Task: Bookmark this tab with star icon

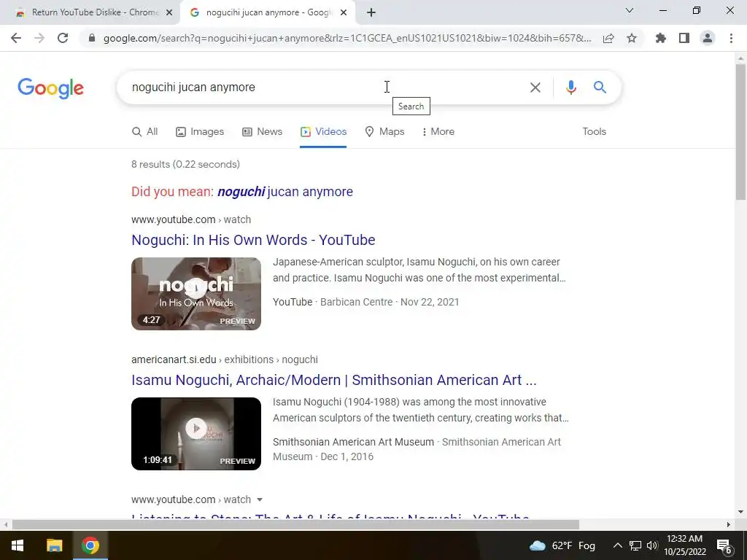Action: point(632,38)
